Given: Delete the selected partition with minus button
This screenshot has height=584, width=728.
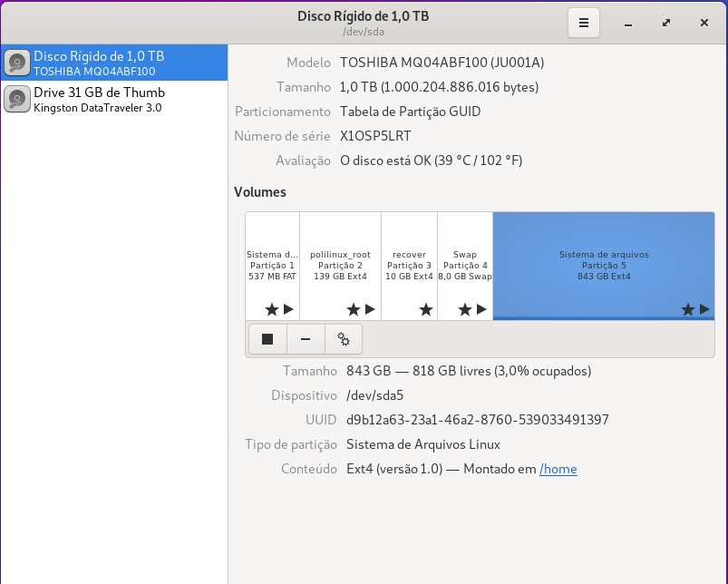Looking at the screenshot, I should tap(306, 339).
